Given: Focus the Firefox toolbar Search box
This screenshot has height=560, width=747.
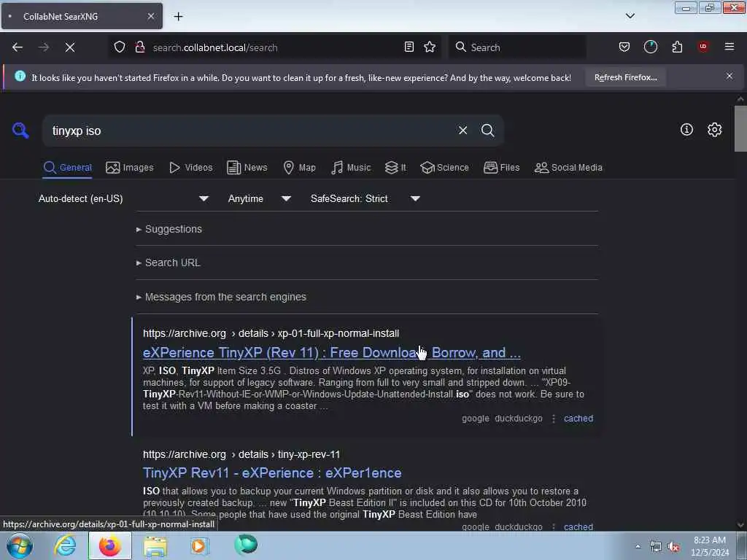Looking at the screenshot, I should pyautogui.click(x=518, y=47).
